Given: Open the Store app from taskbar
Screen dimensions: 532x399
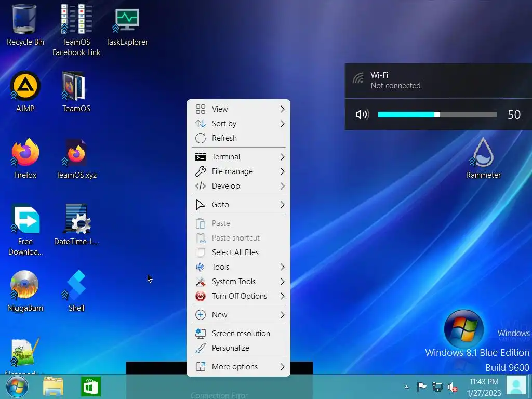Looking at the screenshot, I should 90,387.
